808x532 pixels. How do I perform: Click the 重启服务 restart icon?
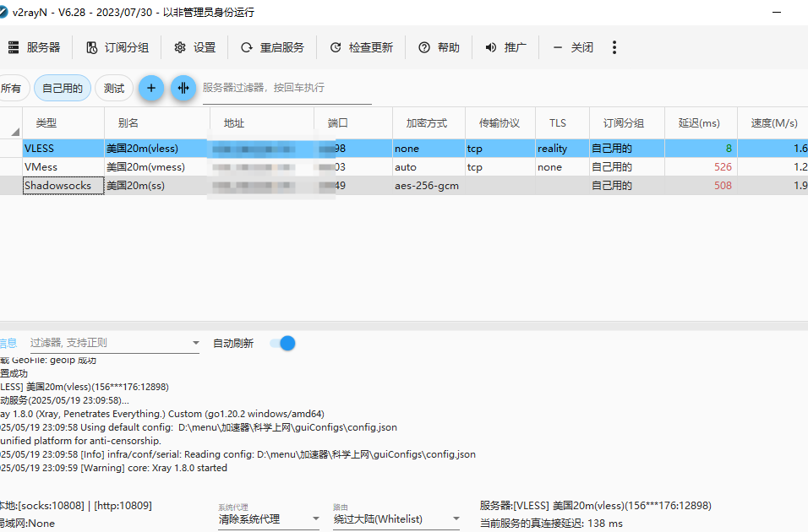tap(247, 48)
